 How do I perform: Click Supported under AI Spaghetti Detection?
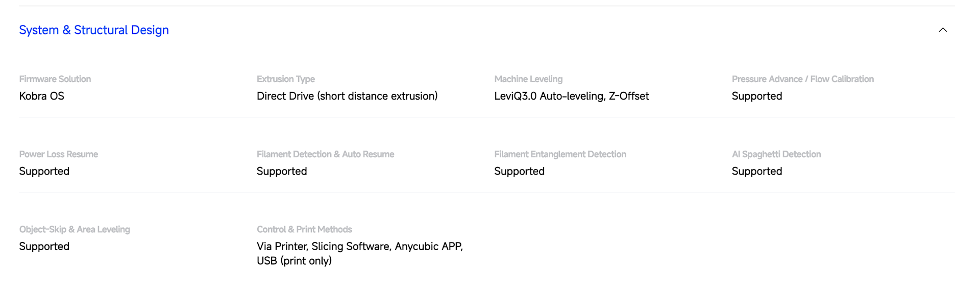[x=757, y=171]
